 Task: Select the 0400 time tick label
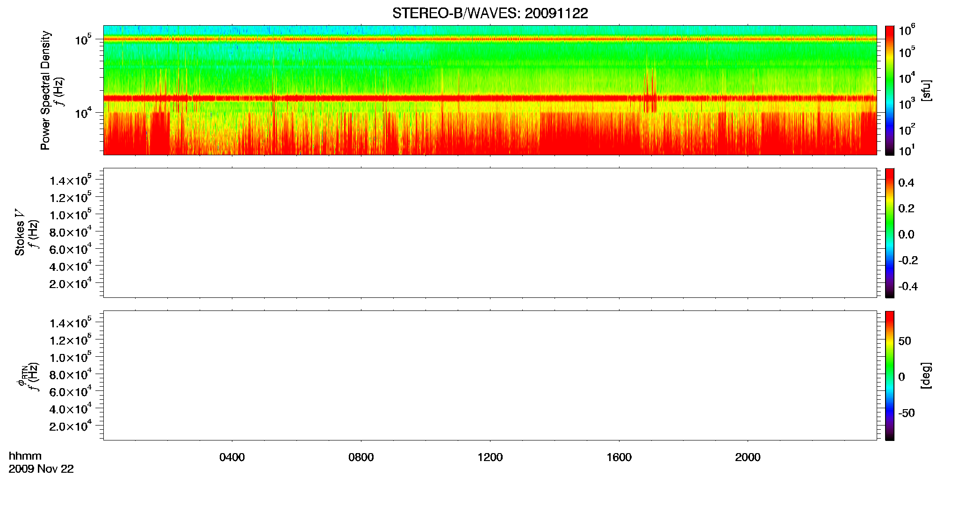232,457
